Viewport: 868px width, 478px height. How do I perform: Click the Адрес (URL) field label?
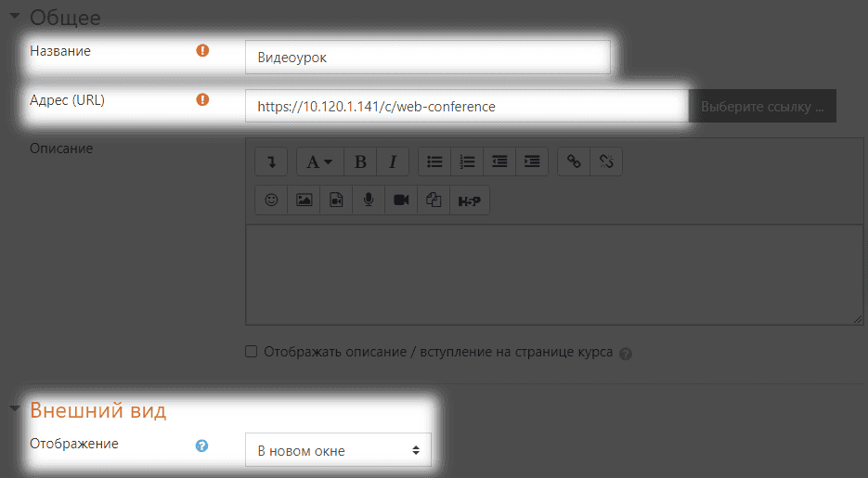pos(67,100)
